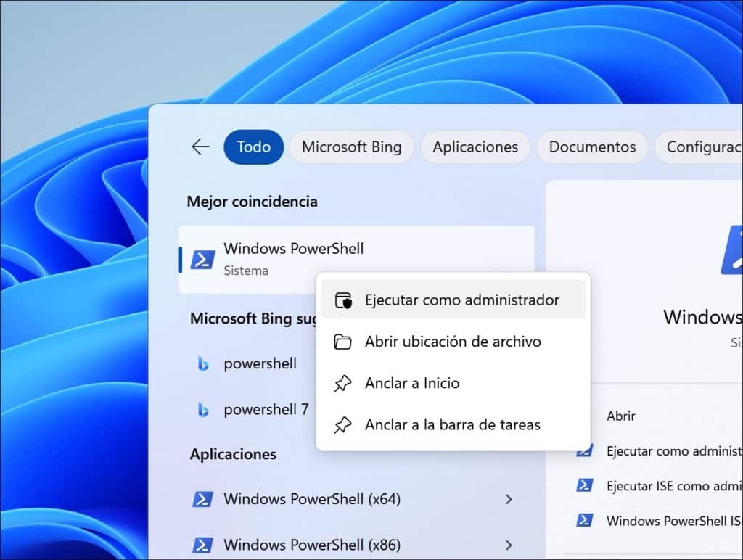743x560 pixels.
Task: Click the folder icon next to "Abrir ubicación de archivo"
Action: [342, 341]
